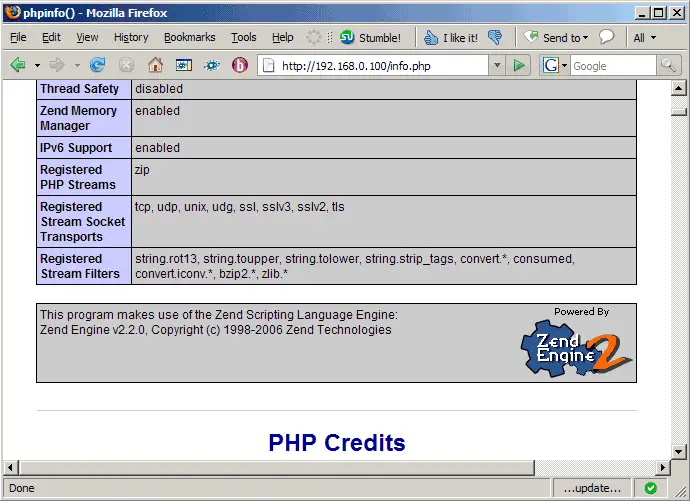Click the green checkmark status icon
Viewport: 690px width, 501px height.
(x=651, y=488)
